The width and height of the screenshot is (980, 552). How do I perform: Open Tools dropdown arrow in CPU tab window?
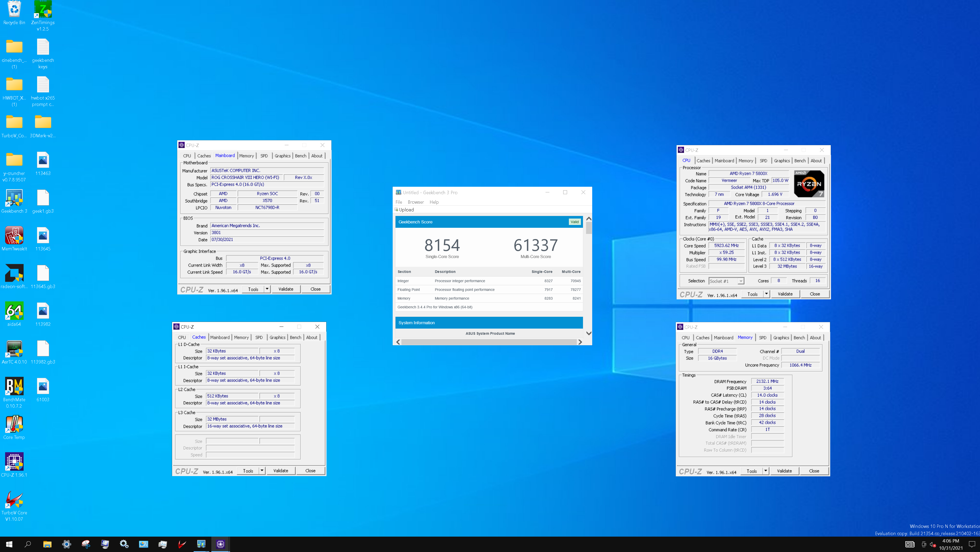(x=766, y=294)
